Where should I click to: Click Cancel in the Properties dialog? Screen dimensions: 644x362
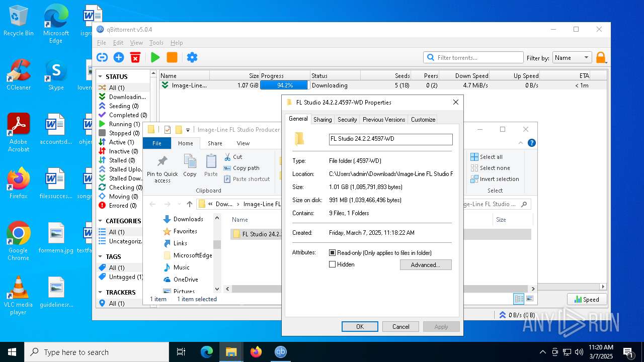coord(401,327)
